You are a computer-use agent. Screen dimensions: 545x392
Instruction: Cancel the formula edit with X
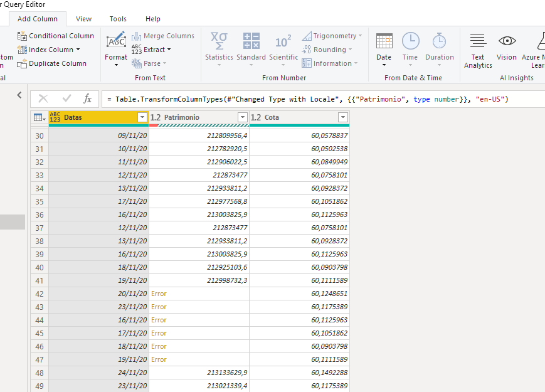tap(43, 99)
